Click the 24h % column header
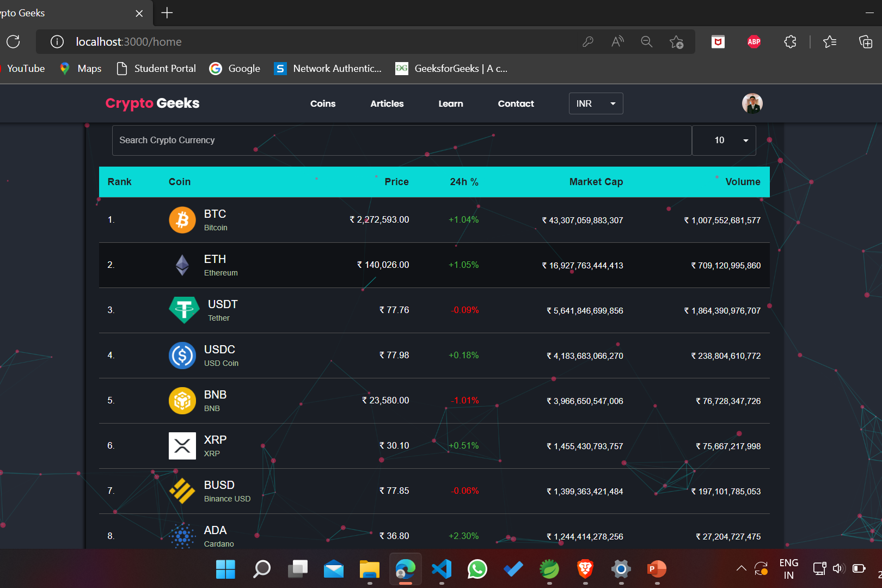Screen dimensions: 882x588 point(464,182)
